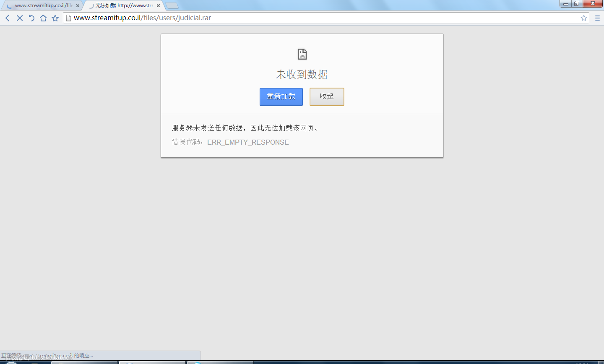Open a new tab
Viewport: 604px width, 364px height.
[172, 5]
